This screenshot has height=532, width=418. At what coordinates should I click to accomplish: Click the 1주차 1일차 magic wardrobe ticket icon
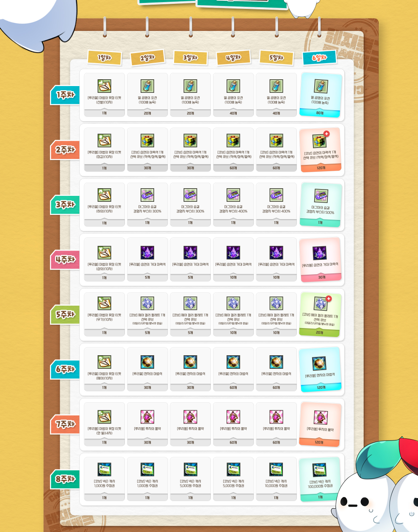tap(104, 86)
